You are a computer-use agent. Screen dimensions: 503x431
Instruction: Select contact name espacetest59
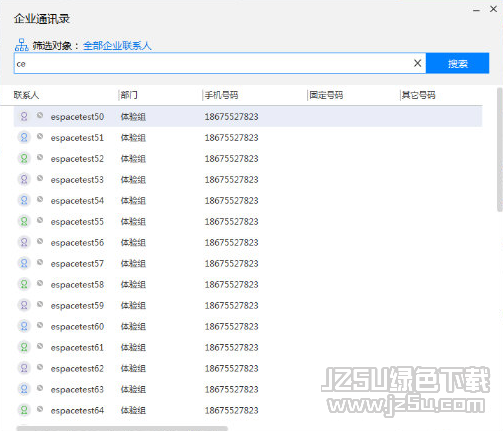[77, 306]
